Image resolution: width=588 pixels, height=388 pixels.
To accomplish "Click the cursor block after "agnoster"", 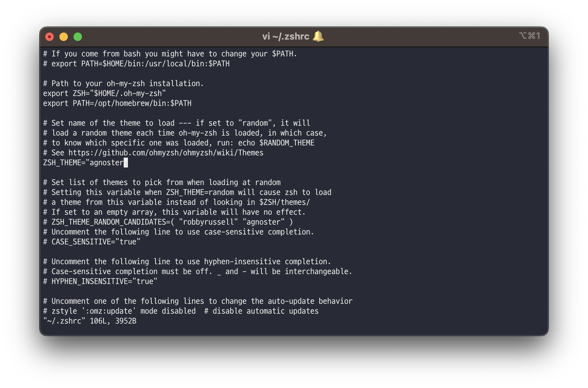I will 126,163.
